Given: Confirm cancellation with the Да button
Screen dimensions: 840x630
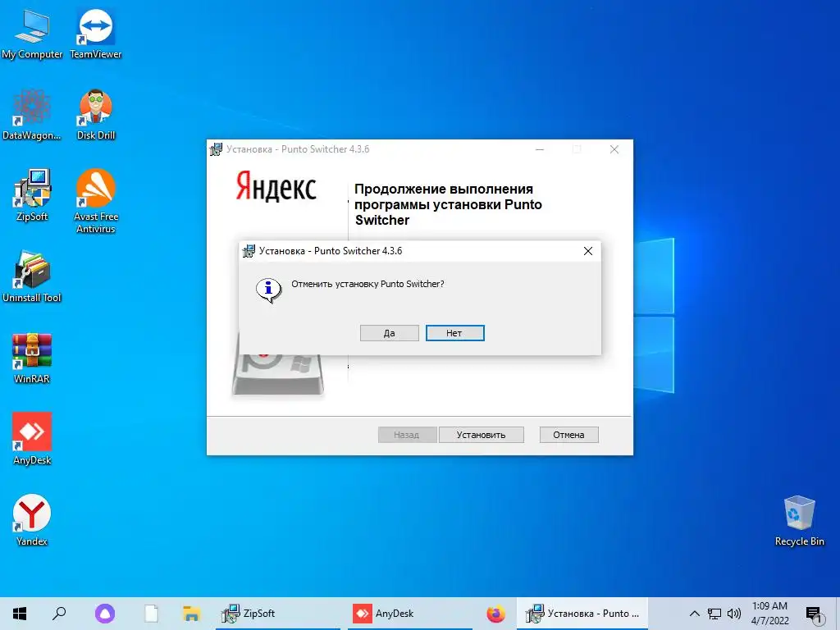Looking at the screenshot, I should click(x=390, y=333).
